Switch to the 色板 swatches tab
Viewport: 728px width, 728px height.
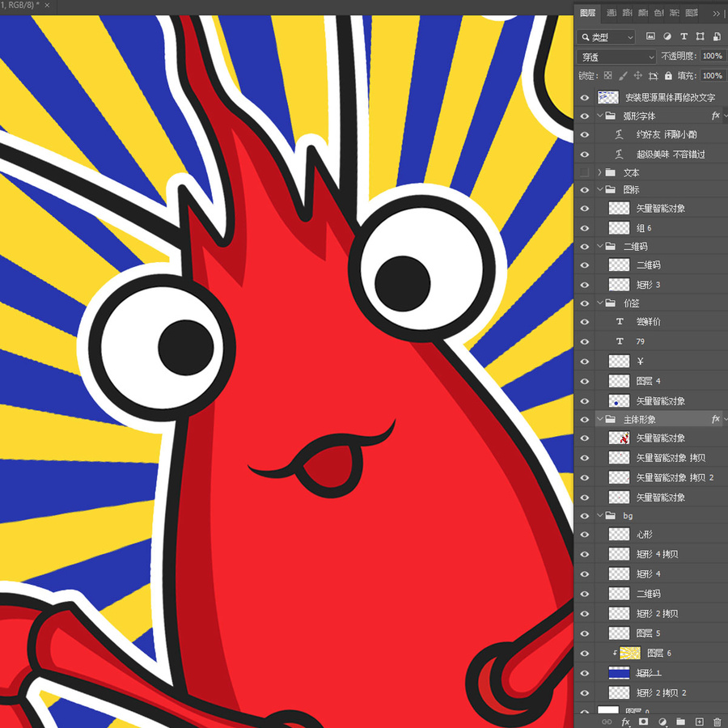coord(658,13)
